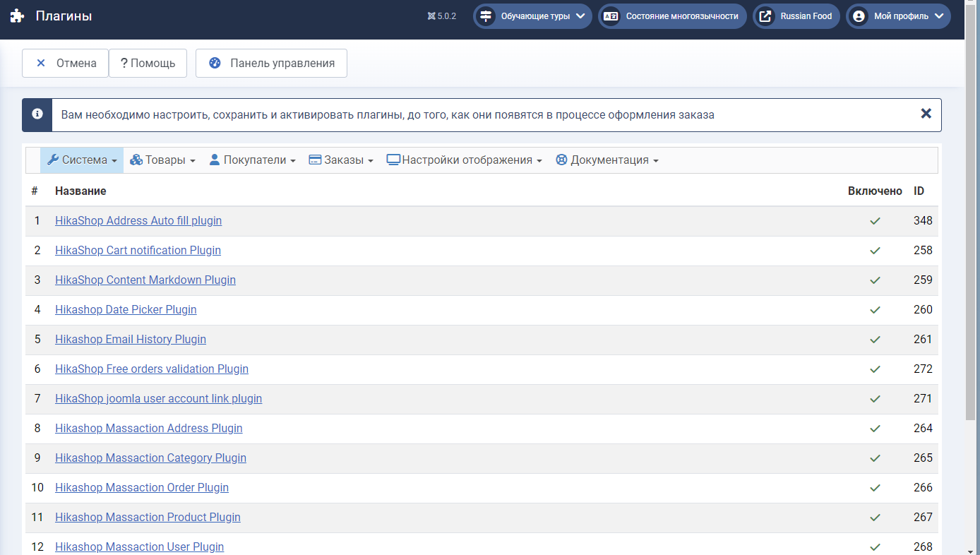Image resolution: width=980 pixels, height=555 pixels.
Task: Click the ID column header
Action: click(x=919, y=191)
